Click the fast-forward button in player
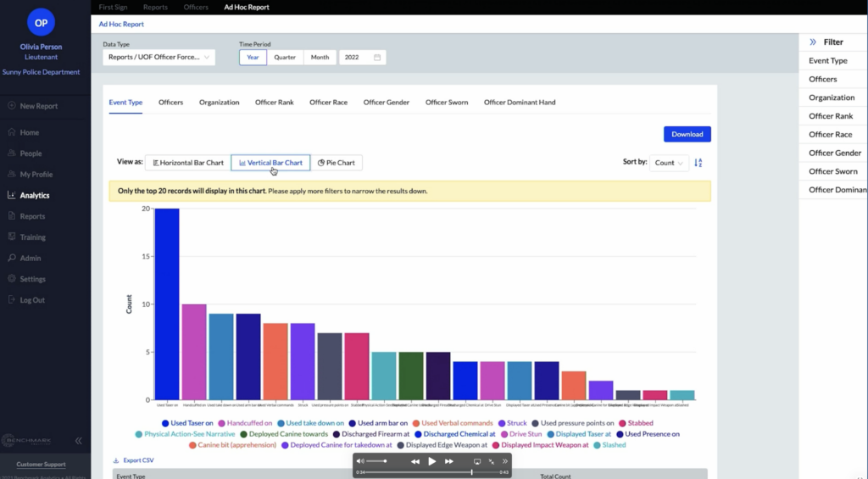The height and width of the screenshot is (479, 868). click(x=449, y=461)
